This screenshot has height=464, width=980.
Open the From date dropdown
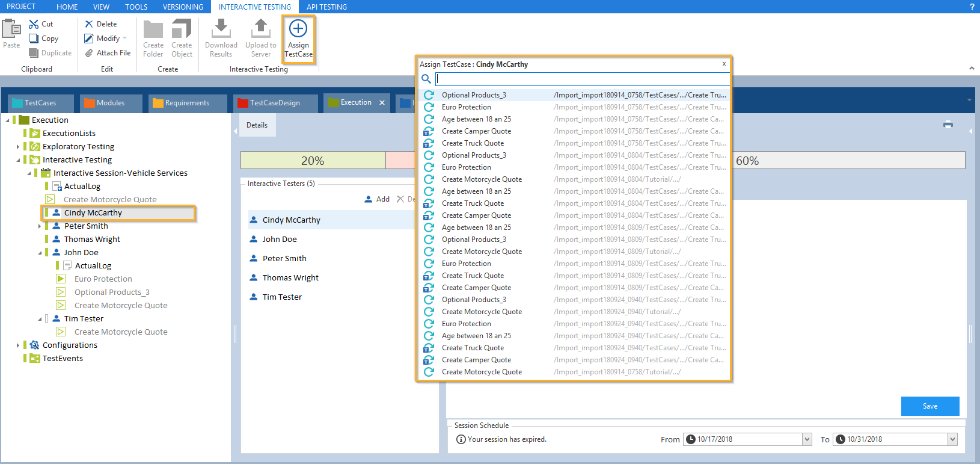click(807, 439)
